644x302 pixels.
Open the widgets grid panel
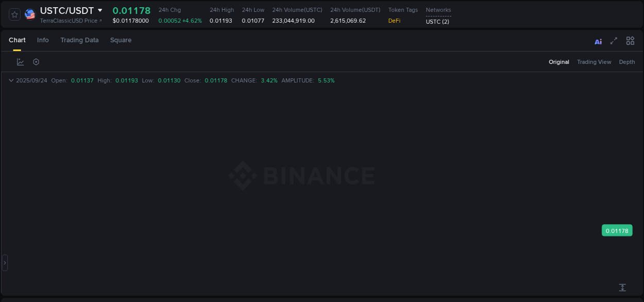[x=630, y=41]
